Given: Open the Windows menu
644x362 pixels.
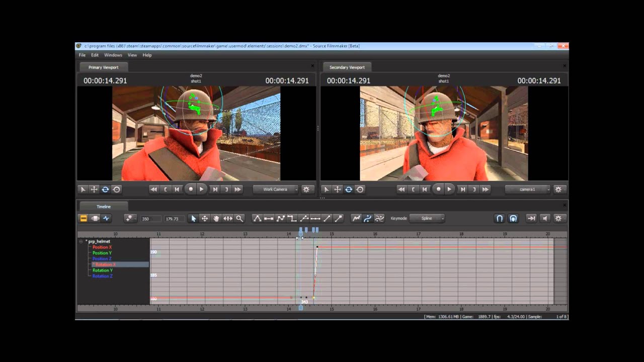Looking at the screenshot, I should [x=113, y=55].
